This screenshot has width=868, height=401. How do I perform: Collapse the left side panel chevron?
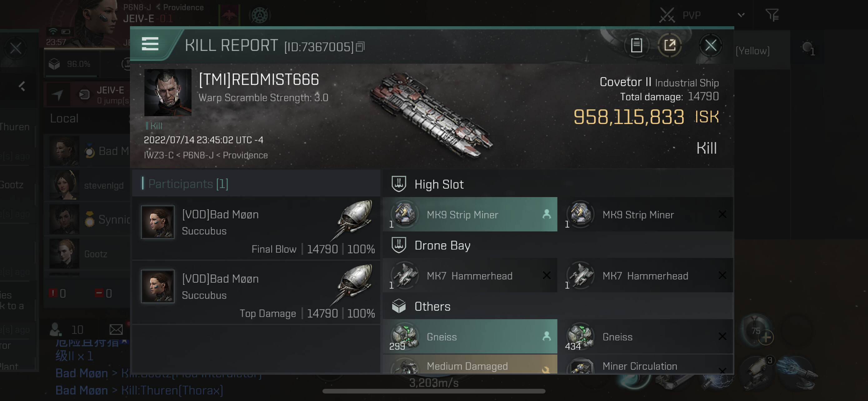coord(22,87)
